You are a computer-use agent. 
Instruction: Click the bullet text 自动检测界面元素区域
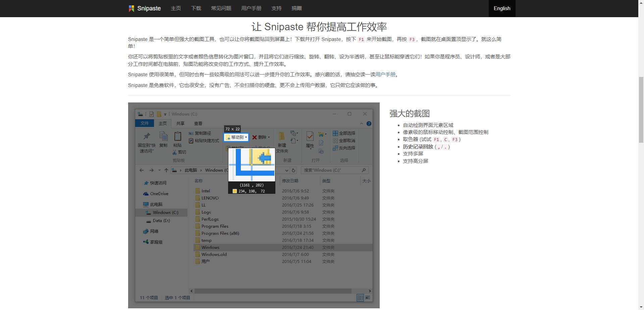pos(428,125)
